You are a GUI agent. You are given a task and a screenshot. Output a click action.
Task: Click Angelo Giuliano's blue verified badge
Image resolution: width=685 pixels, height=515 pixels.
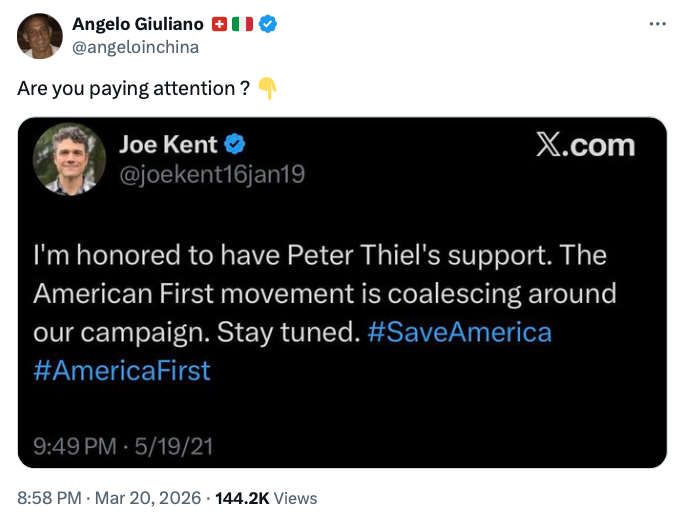click(268, 24)
